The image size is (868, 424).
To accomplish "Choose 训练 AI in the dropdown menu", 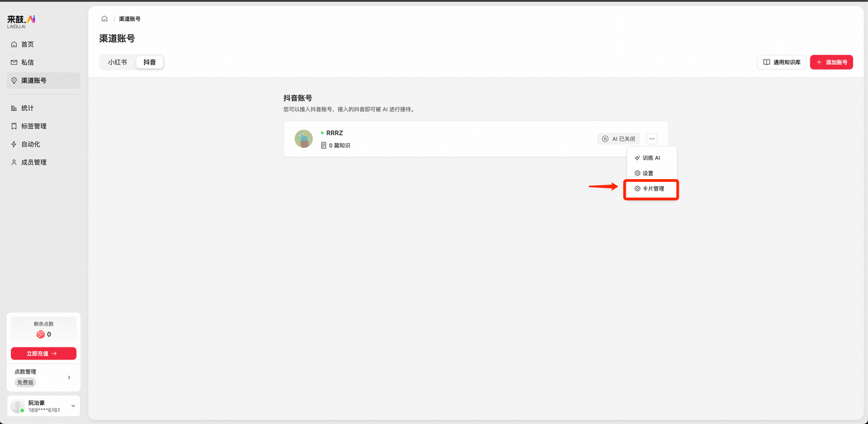I will coord(650,157).
